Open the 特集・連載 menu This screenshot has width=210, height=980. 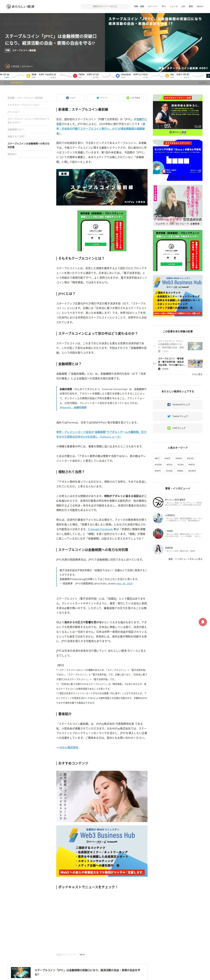tap(139, 7)
